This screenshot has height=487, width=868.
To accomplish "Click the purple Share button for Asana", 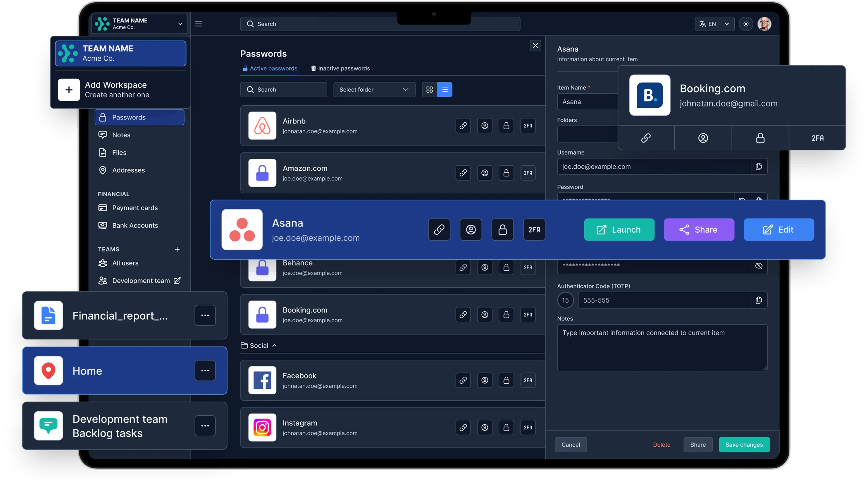I will coord(699,230).
